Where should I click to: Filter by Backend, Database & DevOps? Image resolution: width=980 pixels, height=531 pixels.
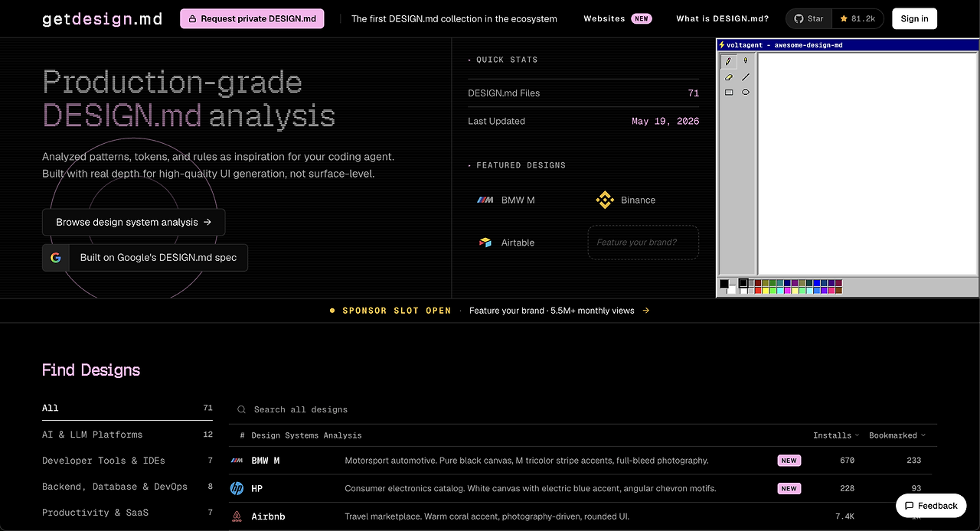(127, 487)
